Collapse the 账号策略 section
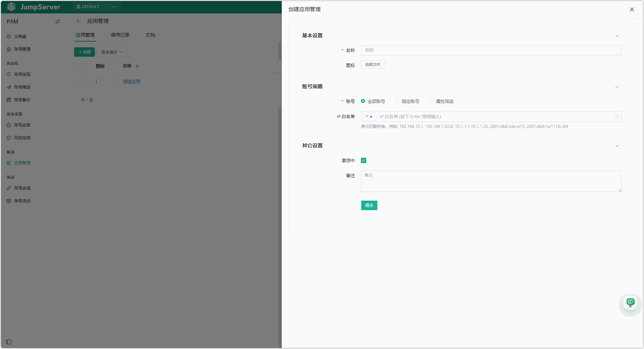Viewport: 644px width, 349px height. coord(617,87)
